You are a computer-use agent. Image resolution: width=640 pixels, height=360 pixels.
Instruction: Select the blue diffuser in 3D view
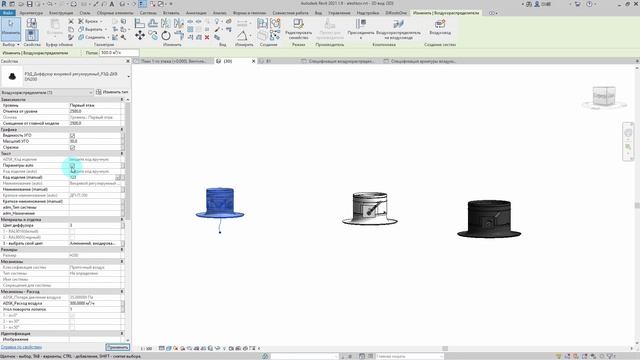coord(220,203)
